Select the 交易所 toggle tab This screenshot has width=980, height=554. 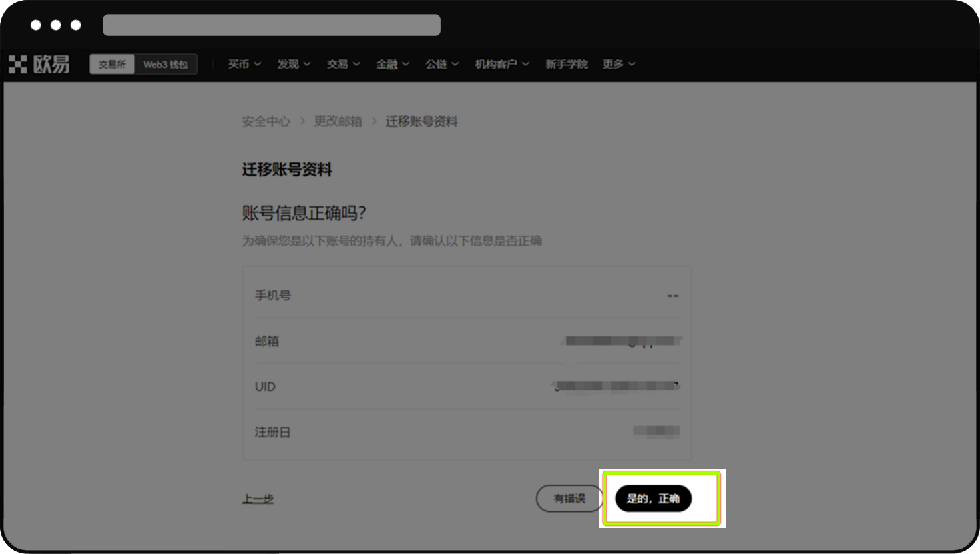pos(112,64)
